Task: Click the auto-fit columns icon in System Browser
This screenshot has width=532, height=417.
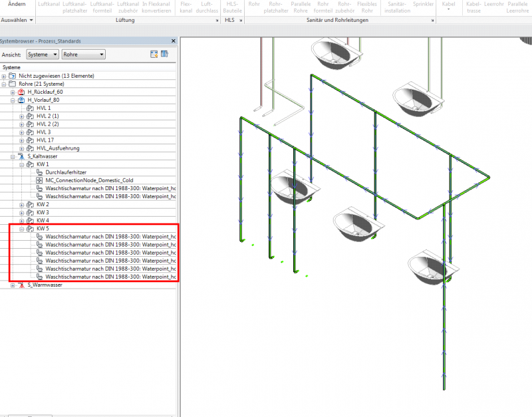Action: tap(154, 54)
